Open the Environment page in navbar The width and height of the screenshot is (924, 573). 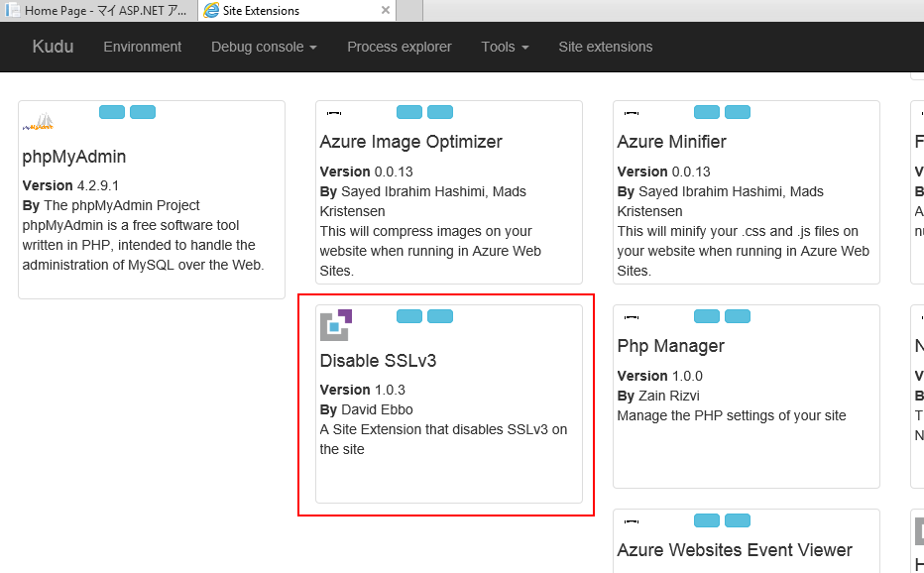click(x=143, y=47)
